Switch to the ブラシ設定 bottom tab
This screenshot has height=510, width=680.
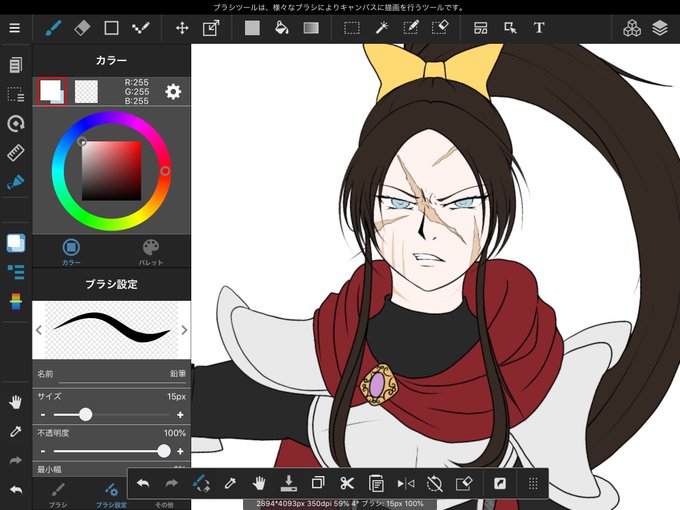[111, 495]
